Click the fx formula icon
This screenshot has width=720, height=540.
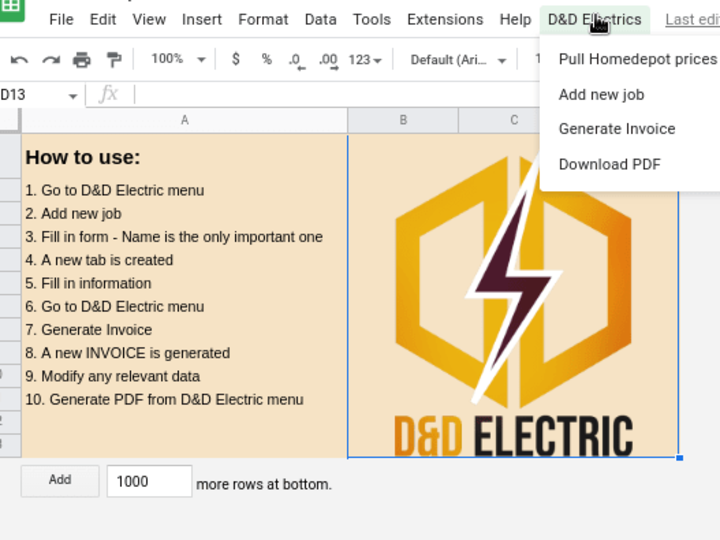(109, 94)
